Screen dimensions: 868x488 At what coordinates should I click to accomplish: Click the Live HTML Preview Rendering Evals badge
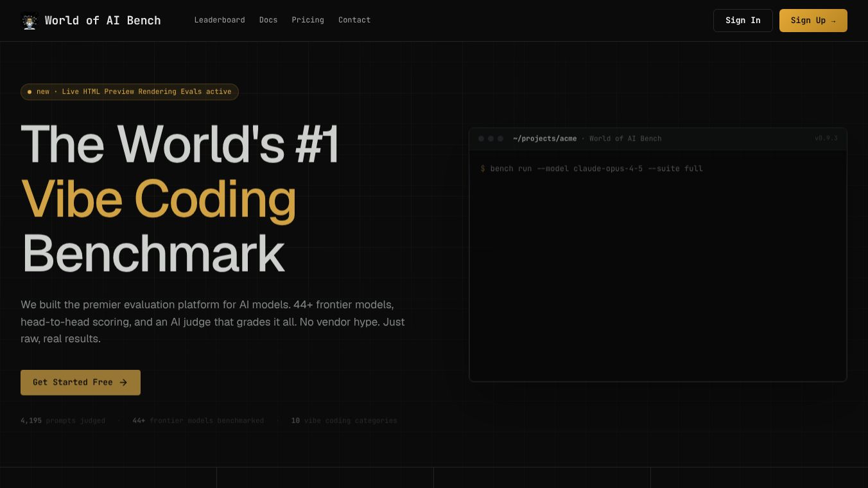point(130,92)
